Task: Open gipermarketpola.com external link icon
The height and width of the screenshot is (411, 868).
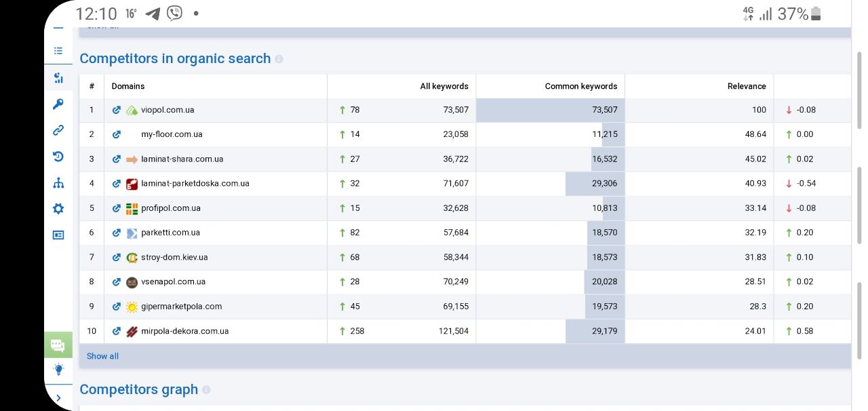Action: click(x=117, y=307)
